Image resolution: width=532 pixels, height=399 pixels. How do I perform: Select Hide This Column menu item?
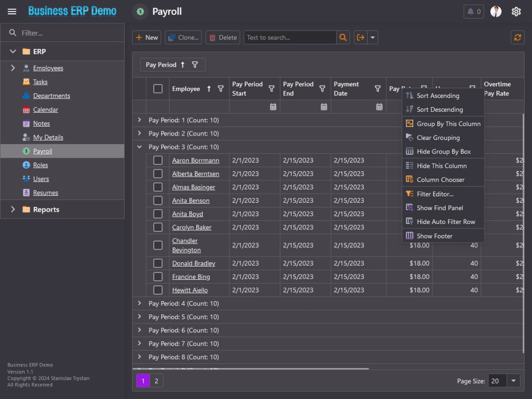443,166
